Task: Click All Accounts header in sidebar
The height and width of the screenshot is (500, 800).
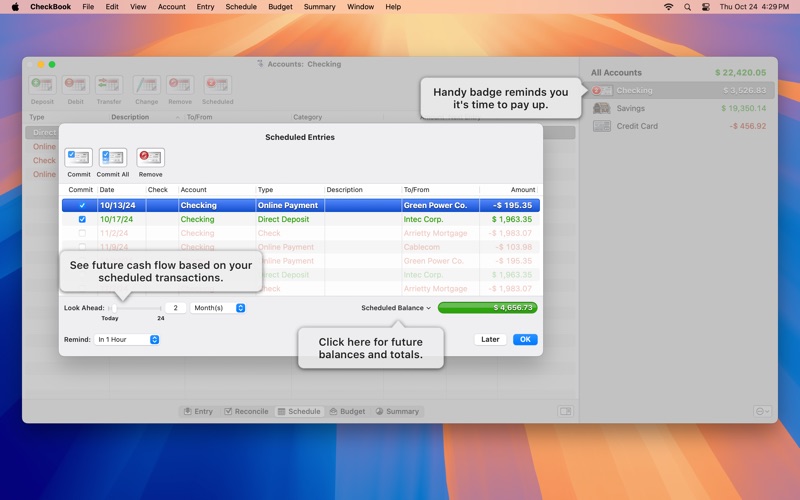Action: [x=616, y=72]
